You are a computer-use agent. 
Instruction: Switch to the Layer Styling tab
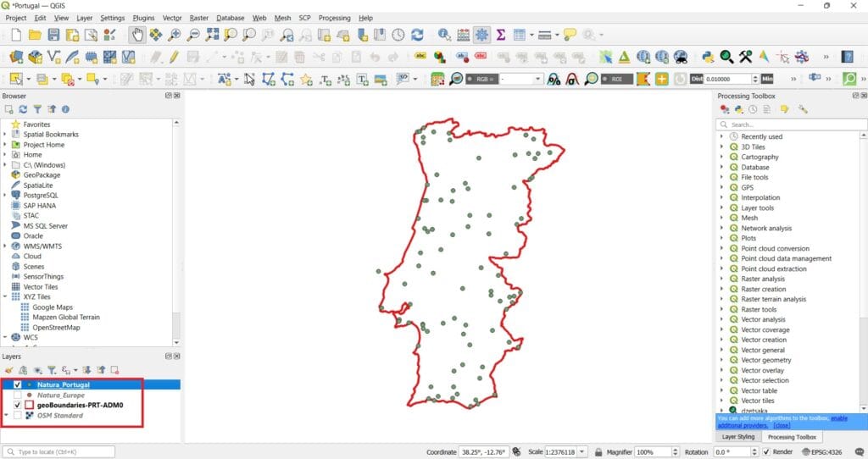click(x=738, y=437)
